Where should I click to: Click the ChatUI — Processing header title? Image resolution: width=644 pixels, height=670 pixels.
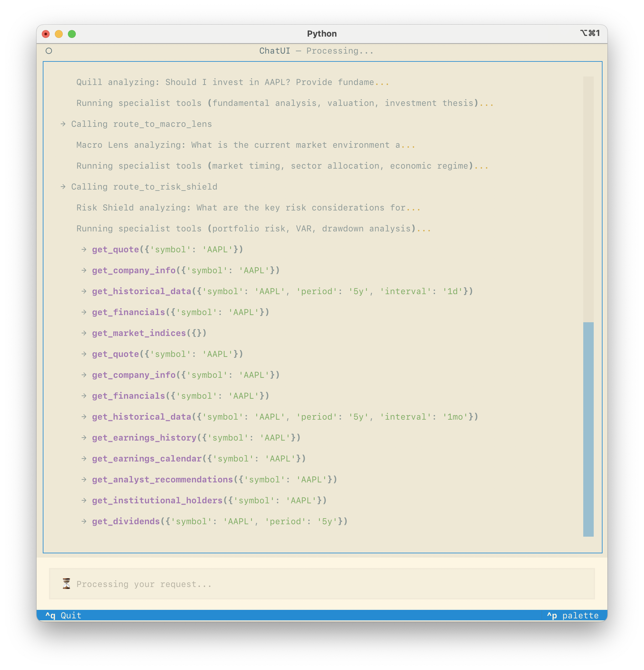pos(316,51)
